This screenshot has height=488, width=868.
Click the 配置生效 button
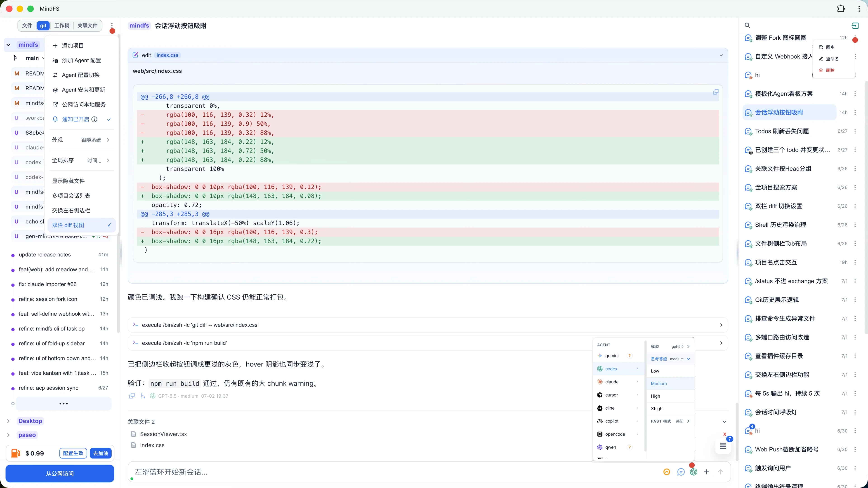click(x=73, y=453)
